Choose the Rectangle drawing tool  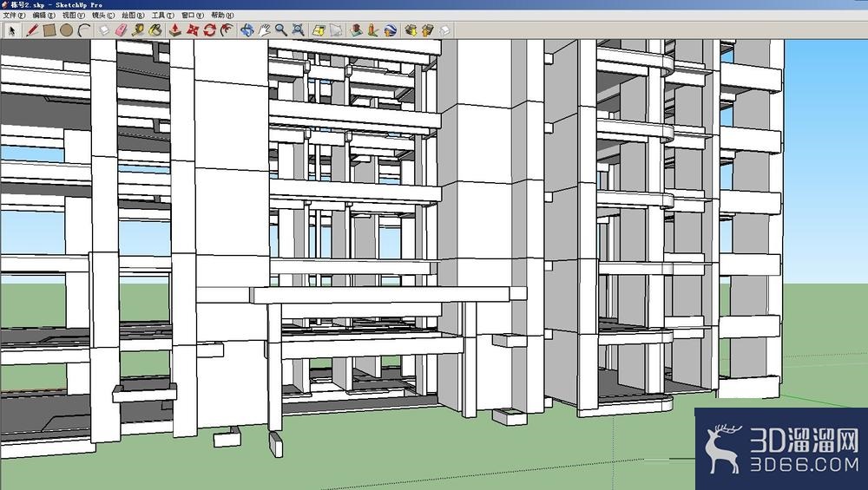[x=49, y=30]
